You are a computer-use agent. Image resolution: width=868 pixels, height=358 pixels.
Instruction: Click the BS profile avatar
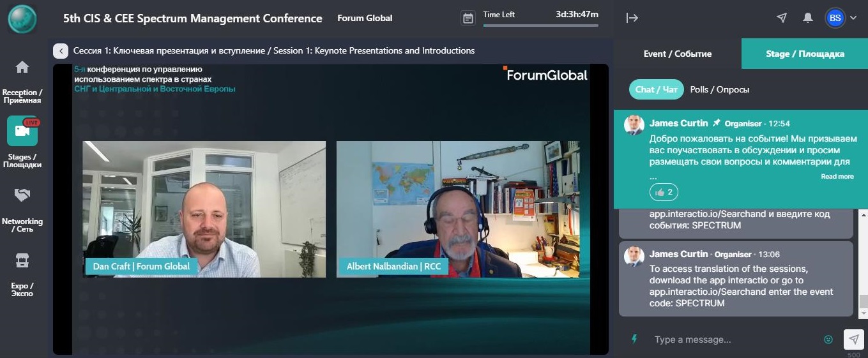[835, 18]
